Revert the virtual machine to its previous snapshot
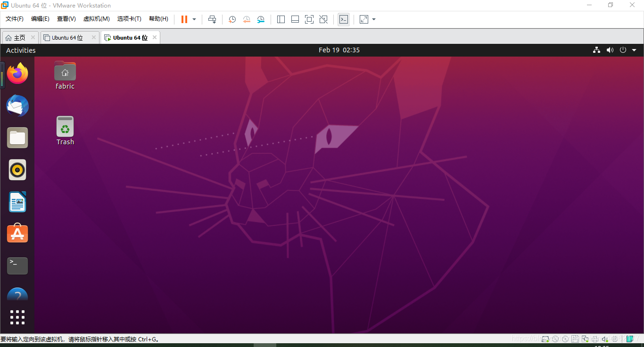644x347 pixels. point(247,19)
